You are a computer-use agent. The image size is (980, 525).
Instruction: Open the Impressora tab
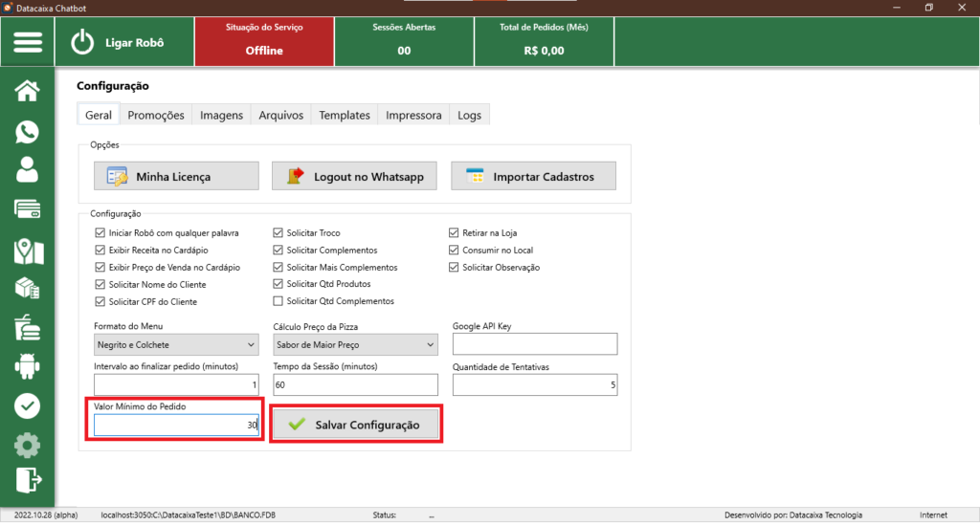coord(413,115)
